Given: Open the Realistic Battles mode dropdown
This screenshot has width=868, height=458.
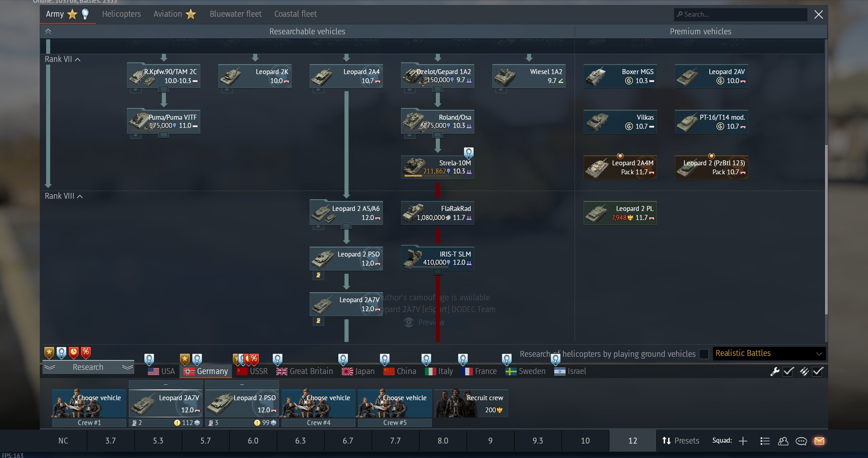Looking at the screenshot, I should 769,354.
